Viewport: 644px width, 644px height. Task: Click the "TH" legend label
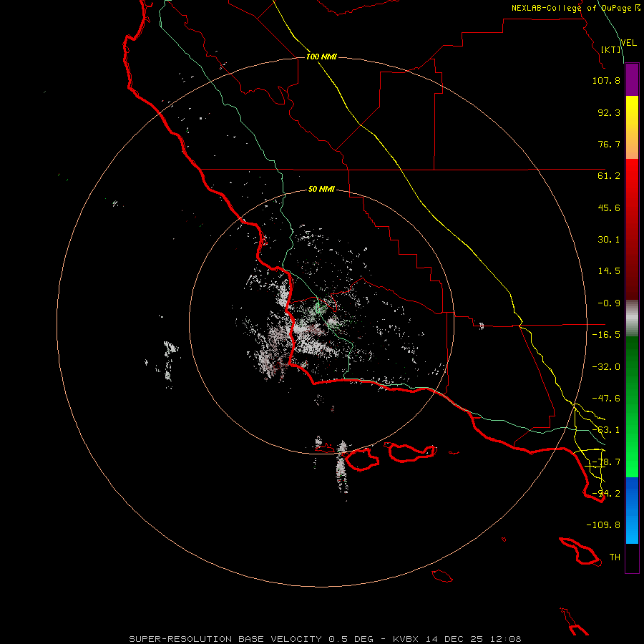click(x=615, y=557)
